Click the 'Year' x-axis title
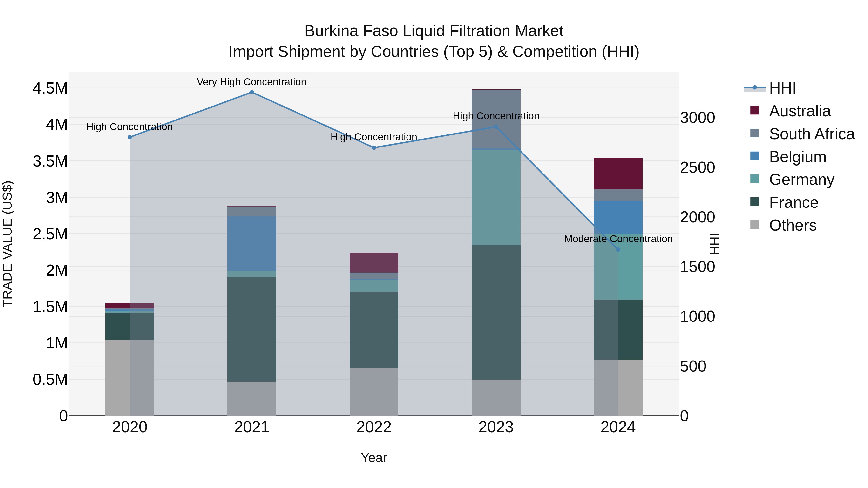This screenshot has width=868, height=488. pos(374,458)
